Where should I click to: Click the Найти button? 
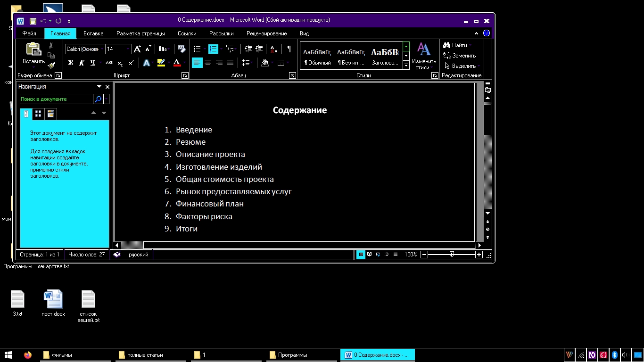point(455,45)
